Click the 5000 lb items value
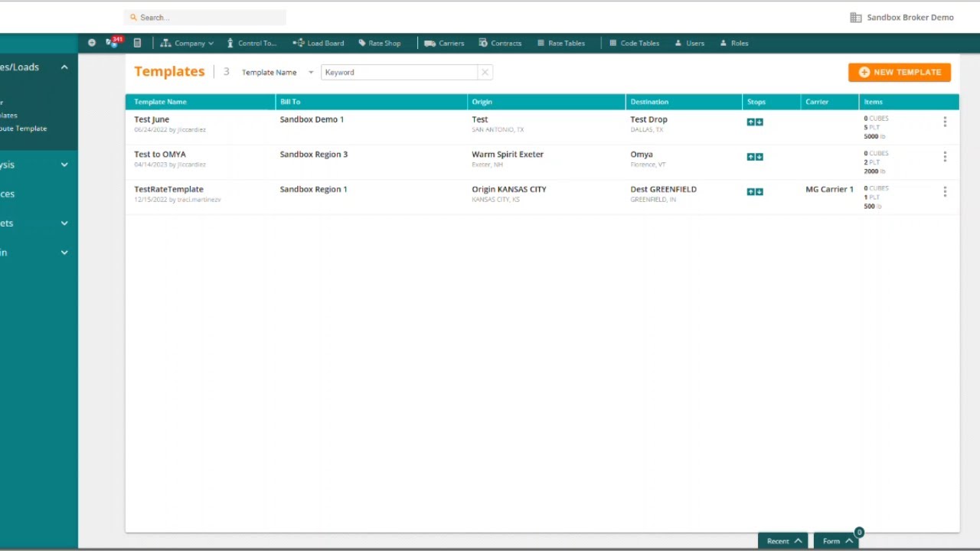Image resolution: width=980 pixels, height=551 pixels. [874, 136]
